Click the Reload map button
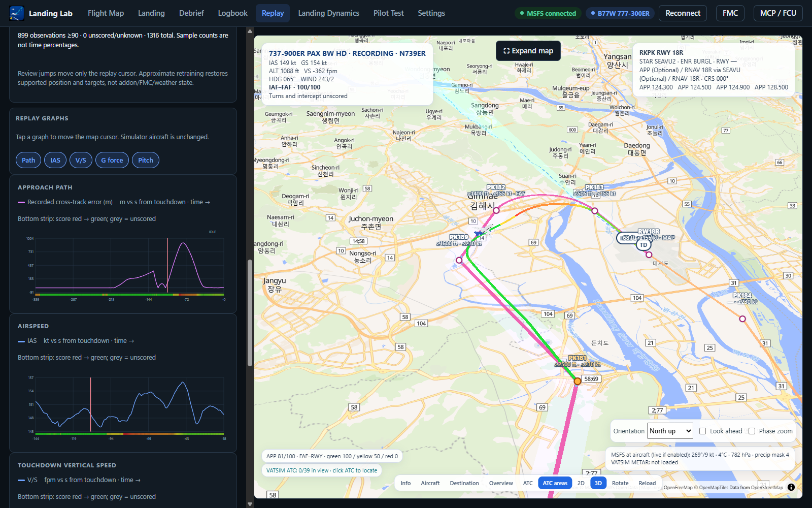The width and height of the screenshot is (812, 508). pos(647,483)
